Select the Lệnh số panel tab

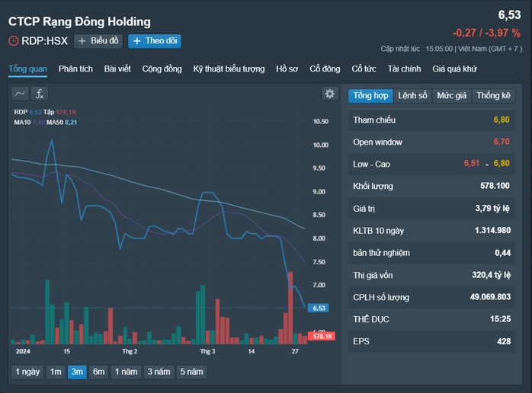(412, 96)
